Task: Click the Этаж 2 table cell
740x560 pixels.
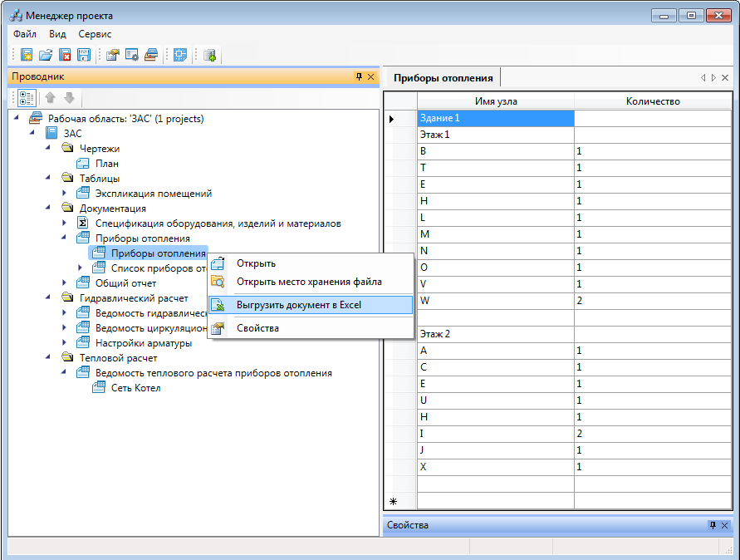Action: (x=496, y=334)
